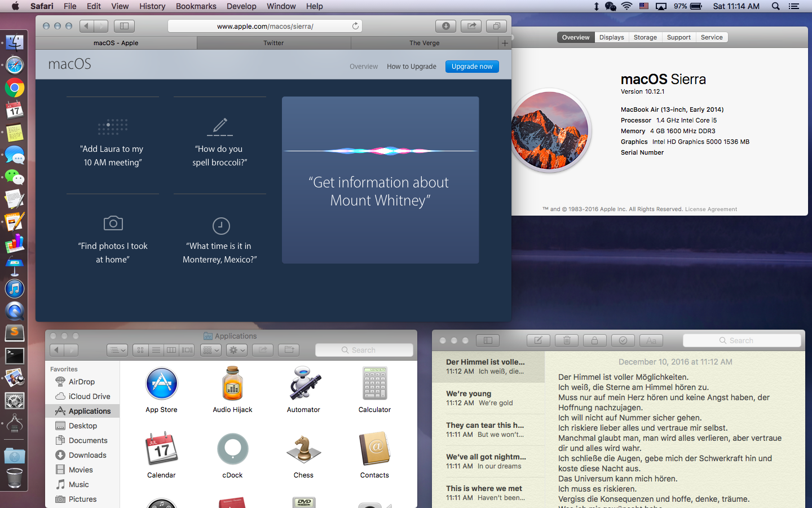Image resolution: width=812 pixels, height=508 pixels.
Task: Open the Overview link on macOS page
Action: 364,67
